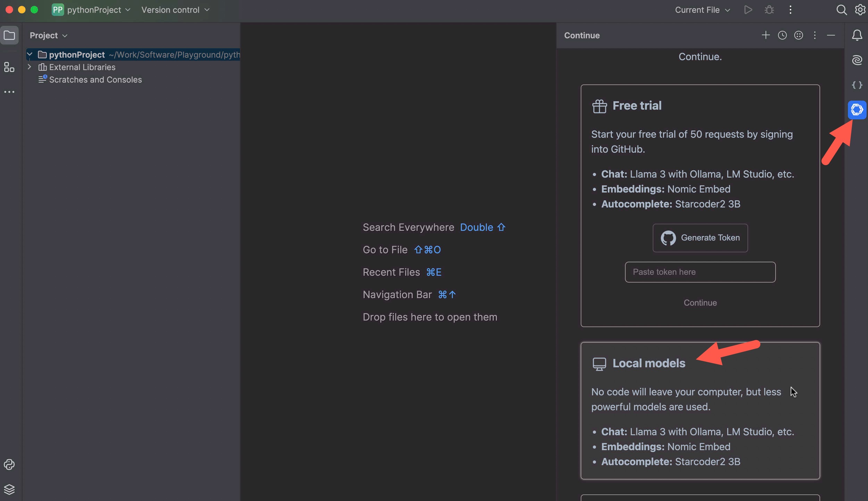Screen dimensions: 868x501
Task: Click the monitor icon beside Local models
Action: [x=599, y=364]
